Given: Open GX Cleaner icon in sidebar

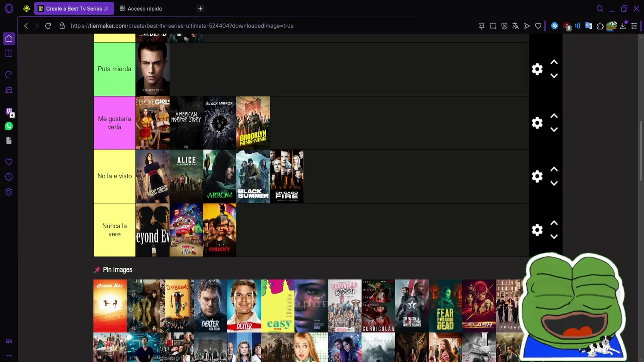Looking at the screenshot, I should pos(9,90).
